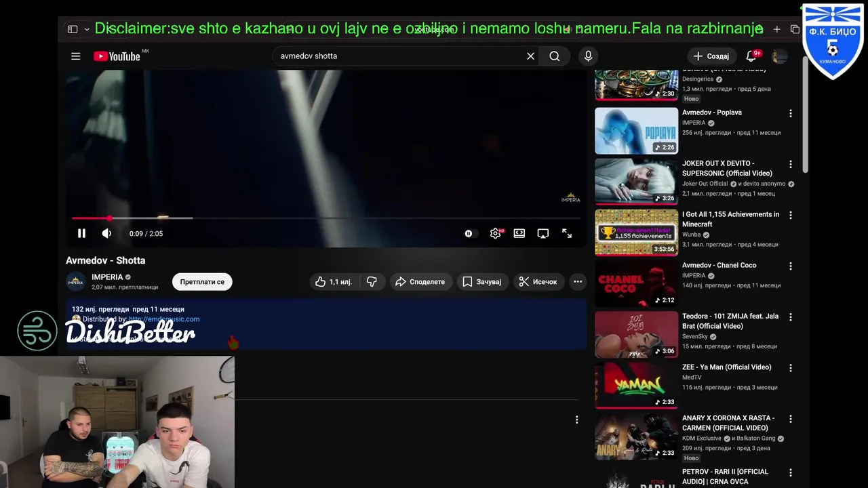
Task: Open the 101 ZMIJA video thumbnail
Action: click(637, 334)
